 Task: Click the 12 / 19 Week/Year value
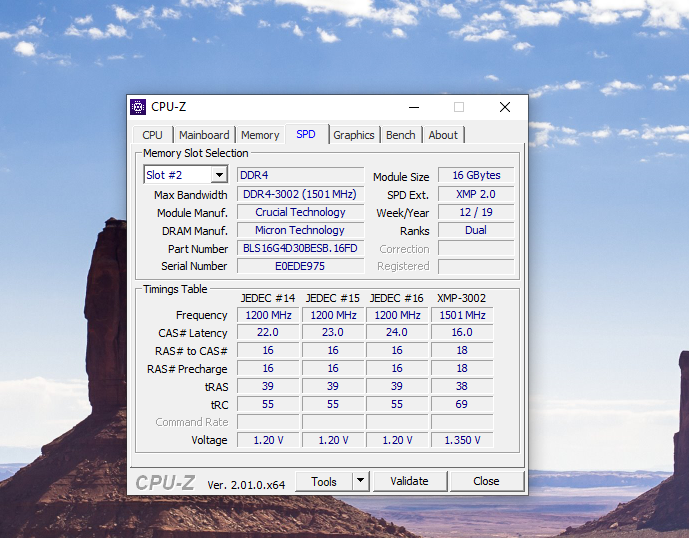pos(476,212)
